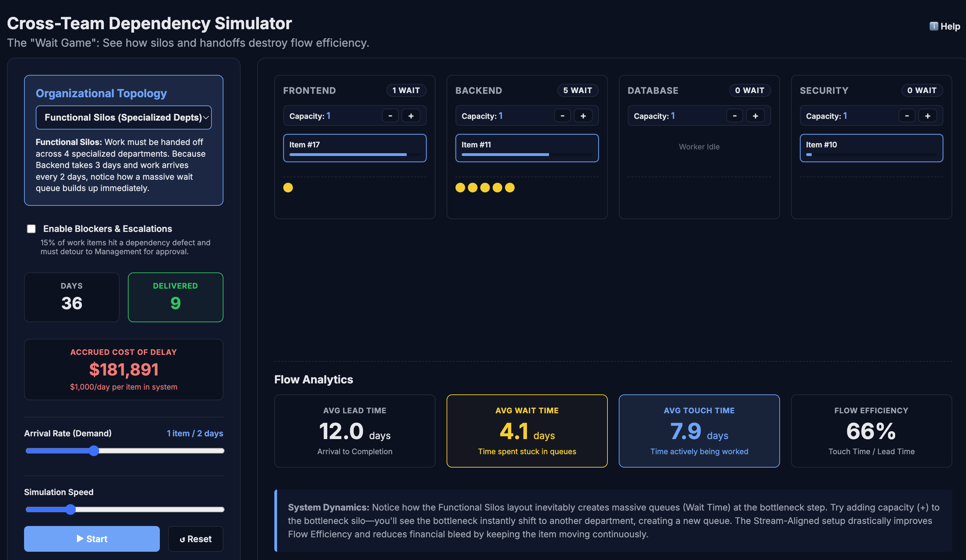Decrease Backend capacity with minus
The width and height of the screenshot is (966, 560).
[562, 116]
